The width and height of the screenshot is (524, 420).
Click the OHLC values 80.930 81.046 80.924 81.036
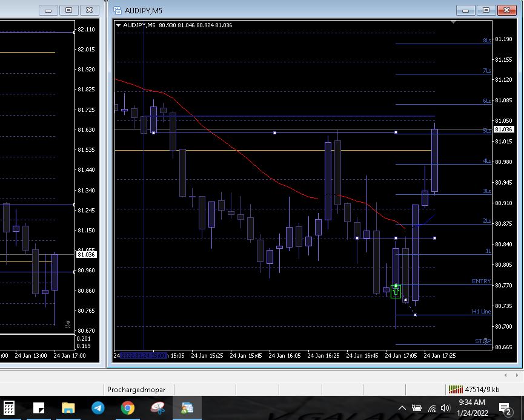pos(196,25)
